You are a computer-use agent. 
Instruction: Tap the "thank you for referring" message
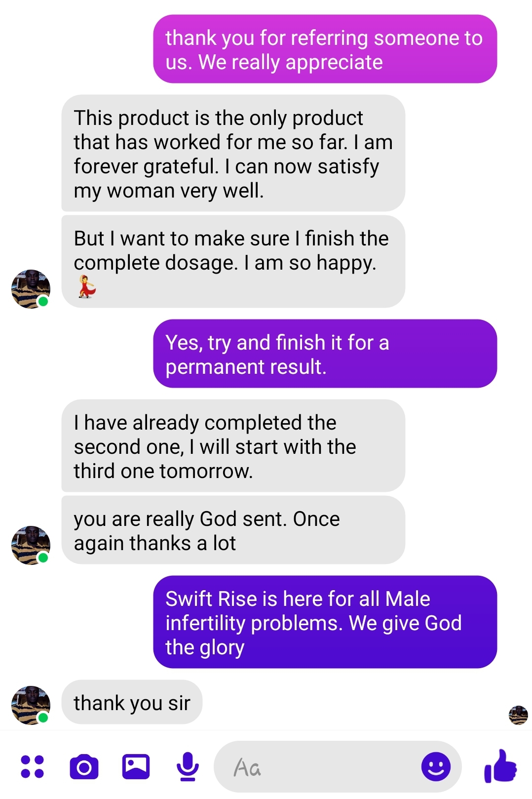tap(325, 49)
